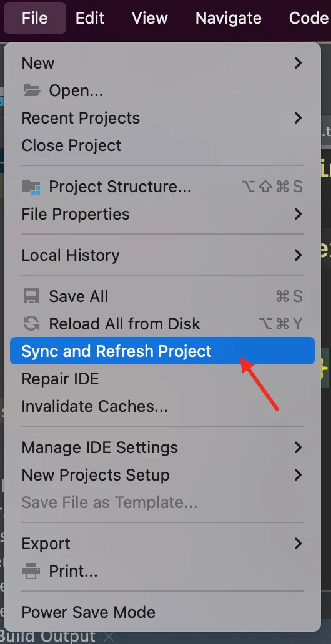This screenshot has height=644, width=331.
Task: Expand the Recent Projects submenu arrow
Action: click(298, 118)
